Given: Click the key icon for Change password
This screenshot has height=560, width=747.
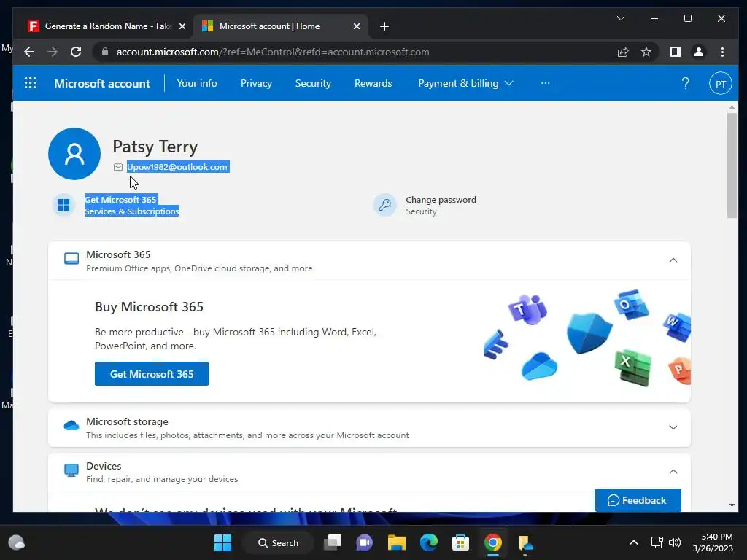Looking at the screenshot, I should (385, 205).
